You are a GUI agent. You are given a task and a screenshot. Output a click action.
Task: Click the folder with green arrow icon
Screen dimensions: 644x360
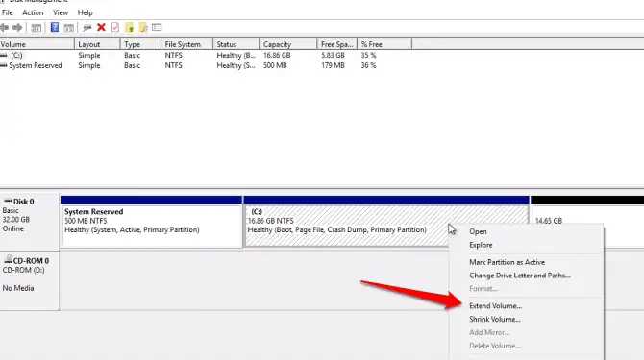pyautogui.click(x=130, y=28)
